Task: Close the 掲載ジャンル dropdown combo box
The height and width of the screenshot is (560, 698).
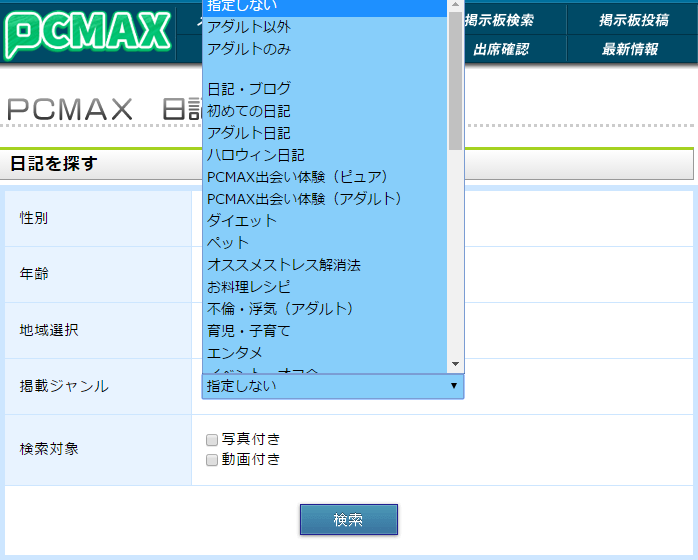Action: (333, 386)
